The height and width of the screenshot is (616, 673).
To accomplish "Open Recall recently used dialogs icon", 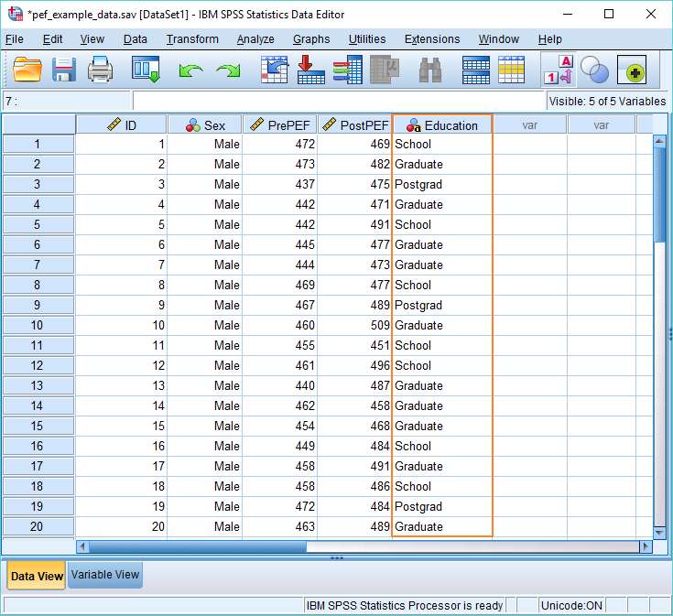I will tap(146, 70).
